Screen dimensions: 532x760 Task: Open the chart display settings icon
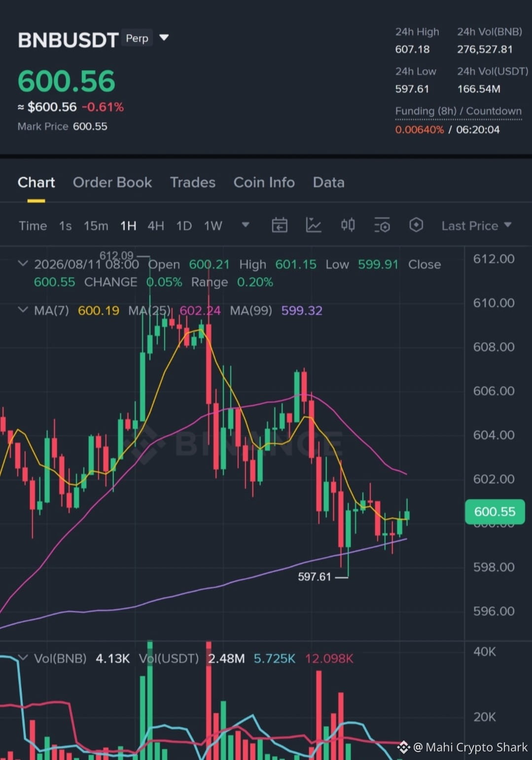coord(382,225)
